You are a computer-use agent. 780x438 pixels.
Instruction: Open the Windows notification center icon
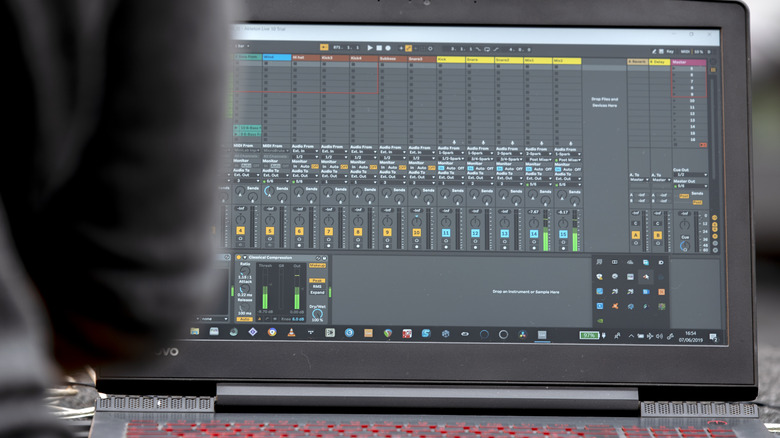coord(713,337)
